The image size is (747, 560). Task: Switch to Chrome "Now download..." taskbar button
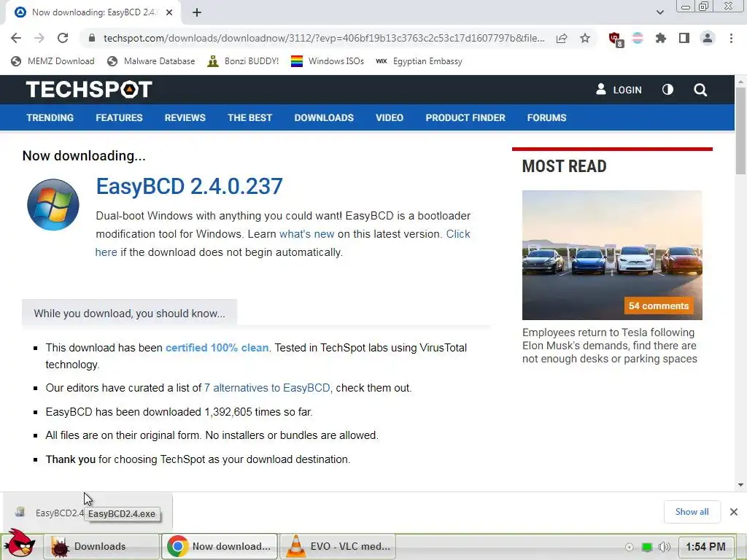[220, 546]
